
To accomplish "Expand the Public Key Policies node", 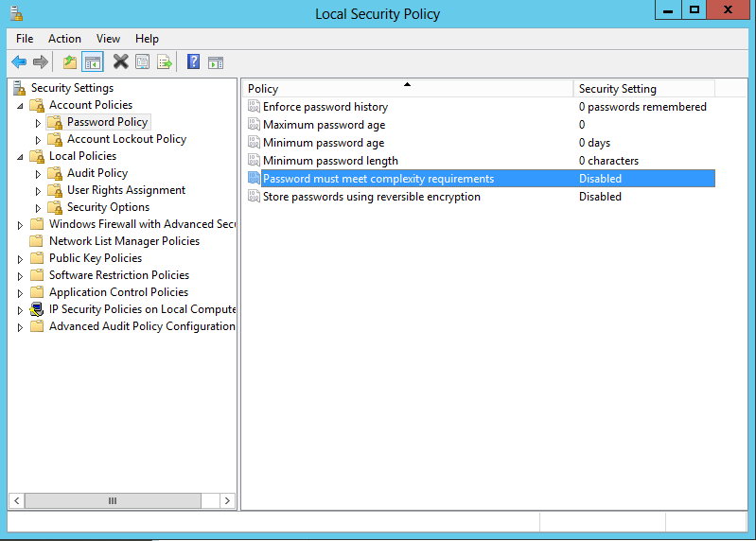I will [21, 259].
